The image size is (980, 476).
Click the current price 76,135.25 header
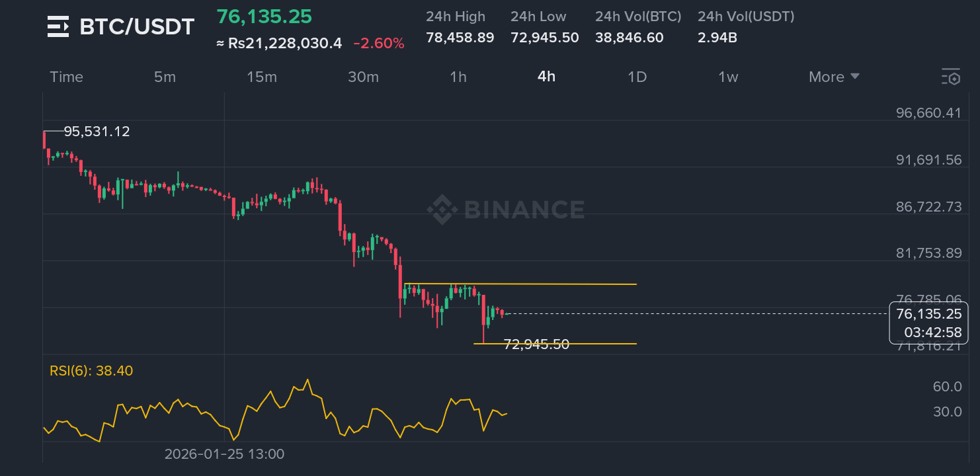(x=265, y=17)
